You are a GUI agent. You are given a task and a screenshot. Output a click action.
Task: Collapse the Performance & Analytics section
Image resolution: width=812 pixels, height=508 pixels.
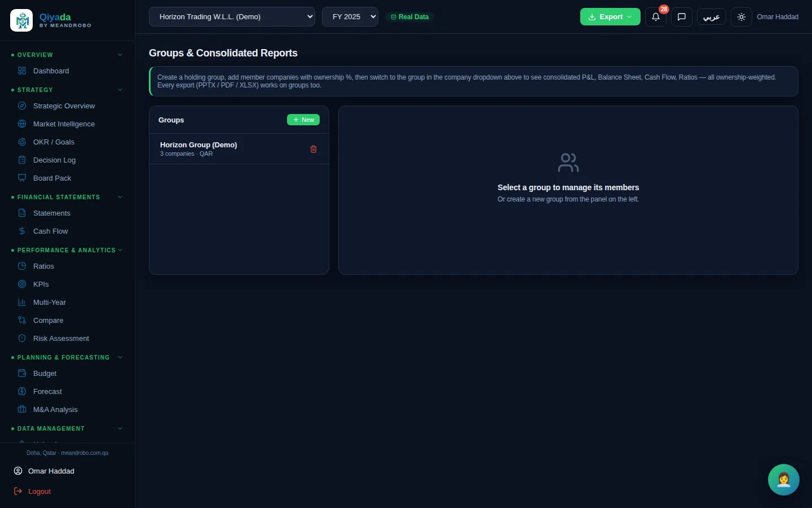pos(67,250)
